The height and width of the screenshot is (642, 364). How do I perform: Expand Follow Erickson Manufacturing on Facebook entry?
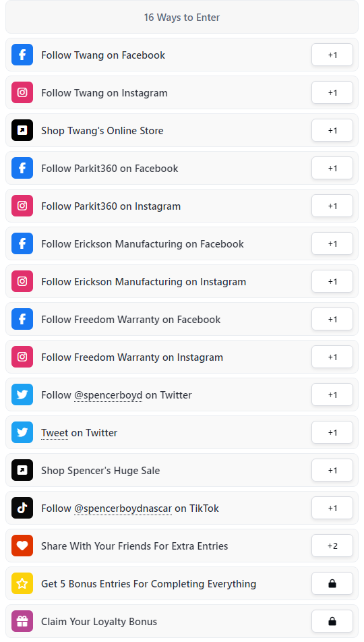tap(182, 243)
